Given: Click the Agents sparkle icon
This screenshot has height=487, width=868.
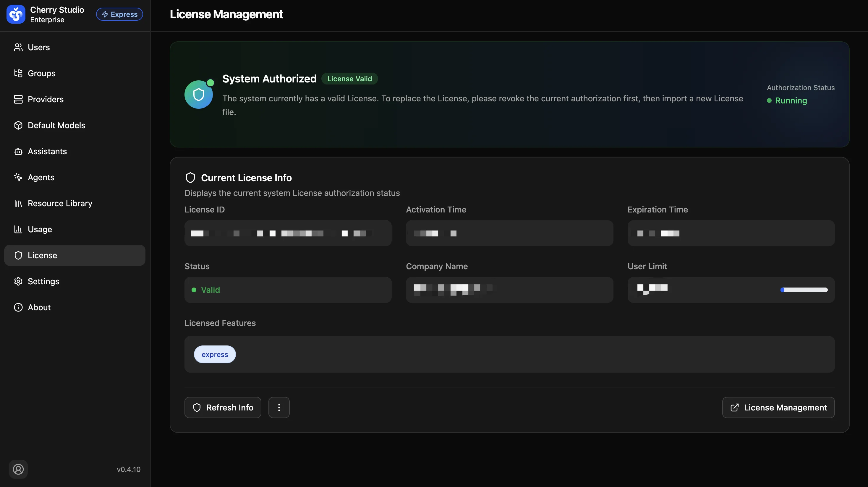Looking at the screenshot, I should tap(18, 177).
